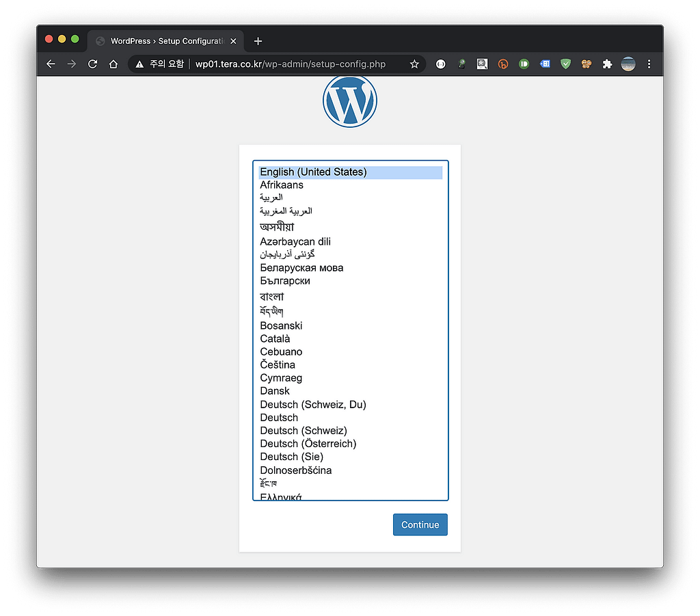This screenshot has width=700, height=616.
Task: Select the WordPress Setup Configuration tab
Action: coord(165,41)
